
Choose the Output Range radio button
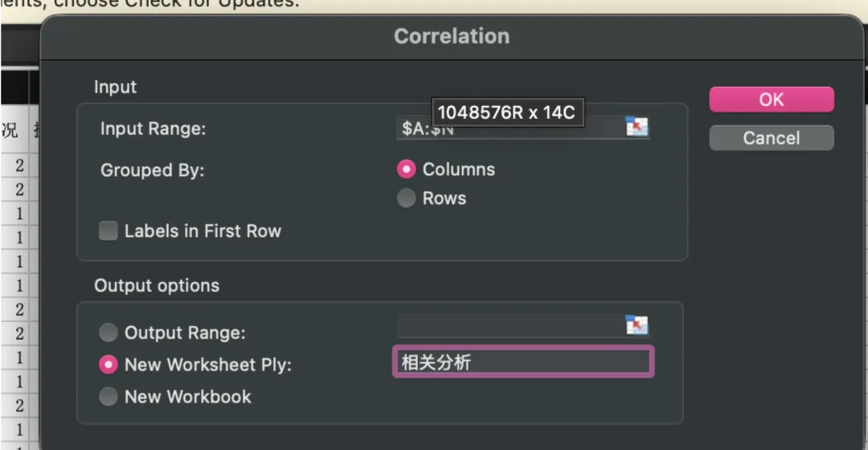pyautogui.click(x=108, y=333)
